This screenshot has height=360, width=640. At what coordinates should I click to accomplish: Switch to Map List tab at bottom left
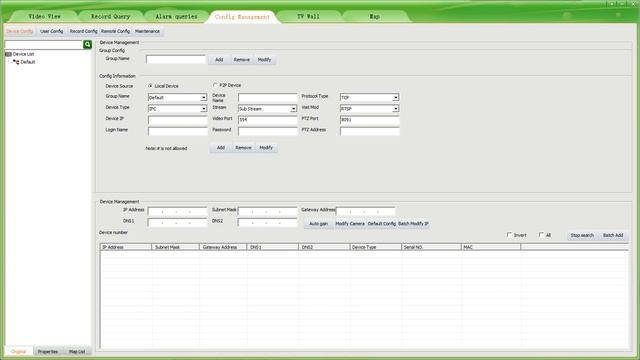tap(77, 351)
